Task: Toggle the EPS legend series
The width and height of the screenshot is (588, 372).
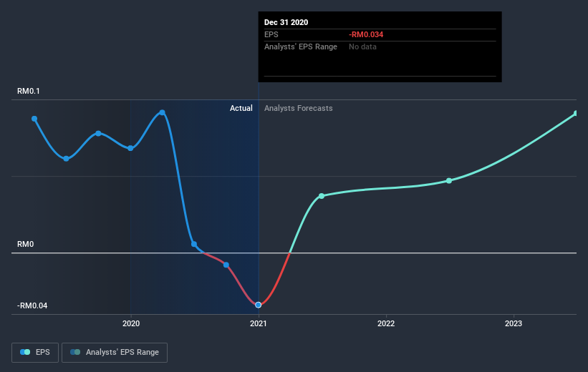Action: pos(35,352)
